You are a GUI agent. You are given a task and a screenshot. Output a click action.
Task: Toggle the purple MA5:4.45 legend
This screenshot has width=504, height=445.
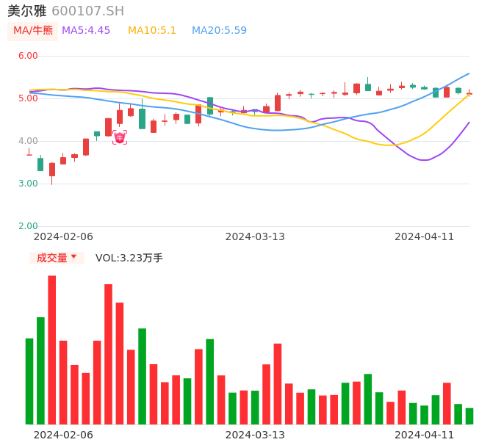[86, 31]
